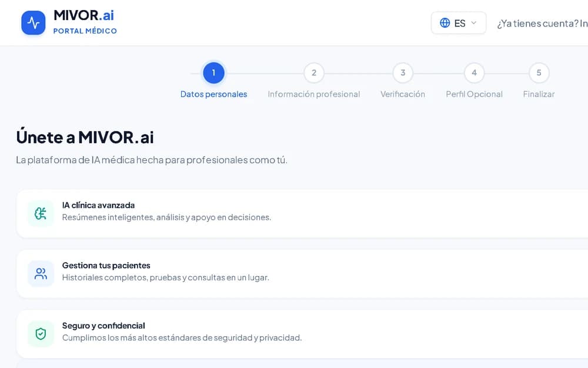Image resolution: width=588 pixels, height=368 pixels.
Task: Click the shield icon for Seguro y confidencial
Action: pyautogui.click(x=41, y=334)
